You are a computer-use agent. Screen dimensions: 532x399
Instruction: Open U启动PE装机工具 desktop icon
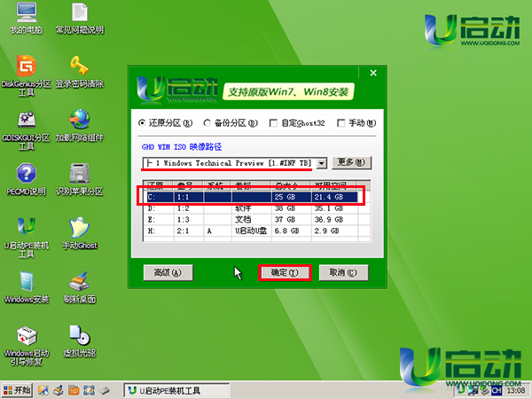tap(27, 238)
